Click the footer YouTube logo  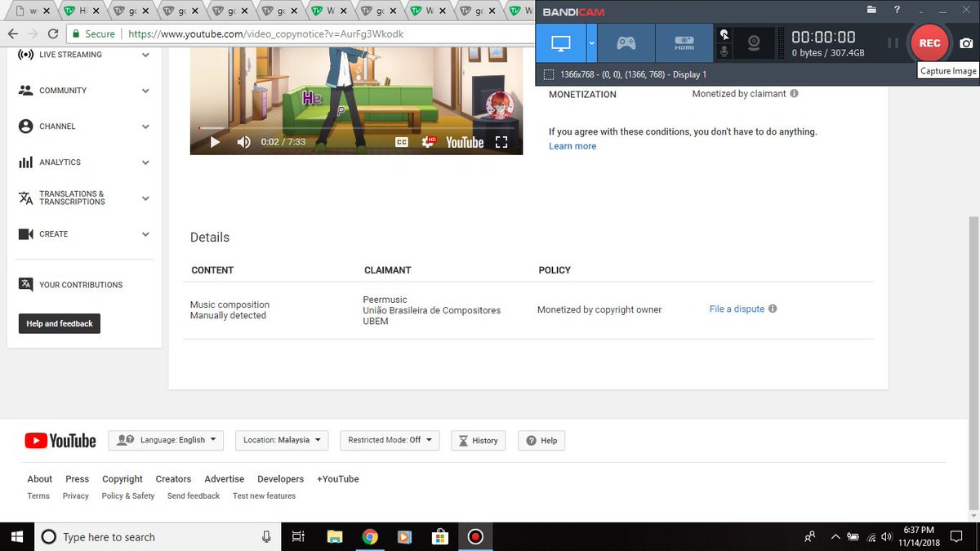coord(60,441)
